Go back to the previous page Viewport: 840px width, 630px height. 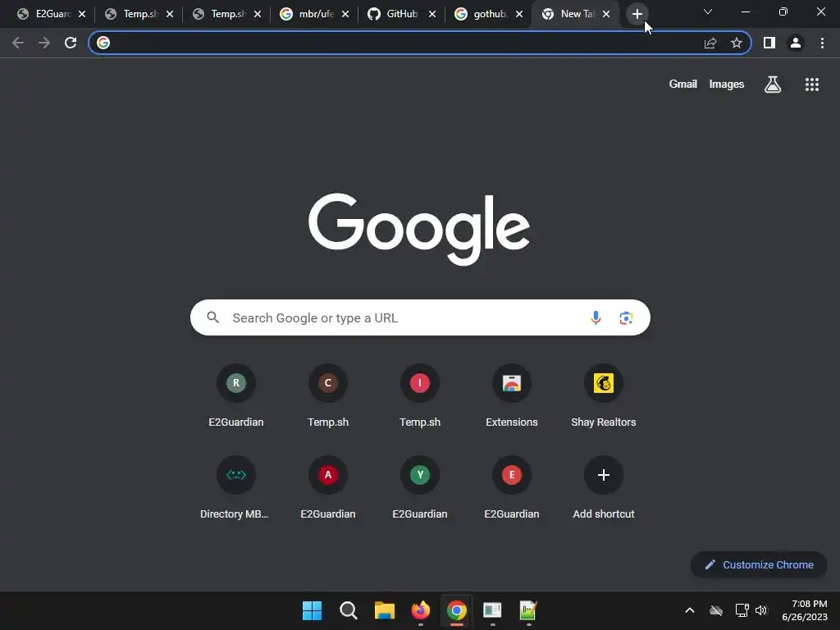pos(18,43)
